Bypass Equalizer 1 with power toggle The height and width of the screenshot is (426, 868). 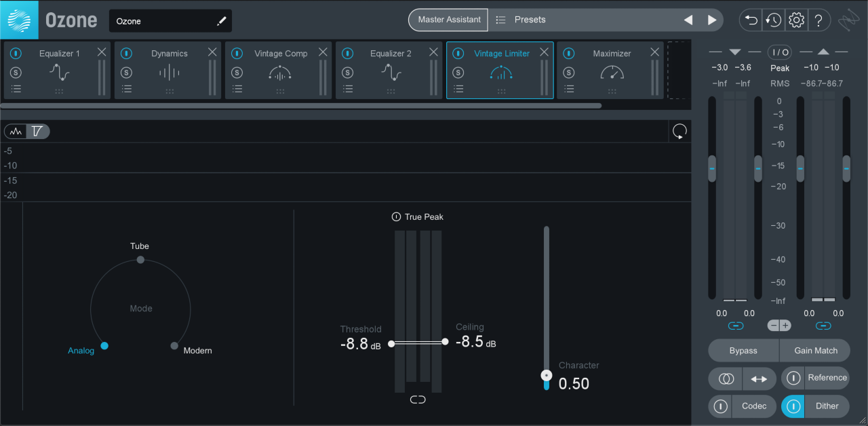coord(16,54)
